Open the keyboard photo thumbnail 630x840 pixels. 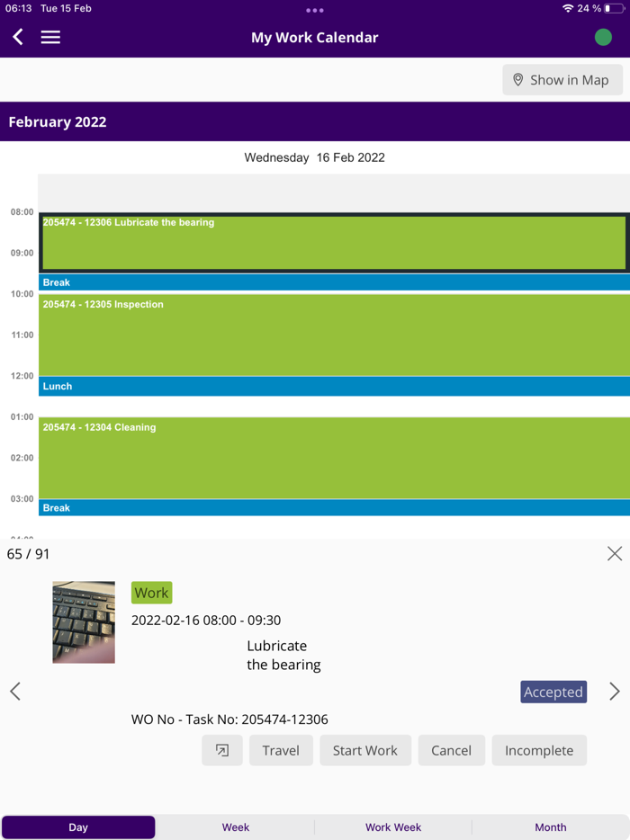tap(84, 622)
